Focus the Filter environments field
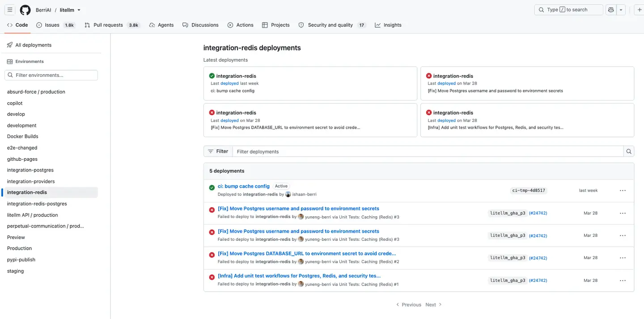This screenshot has height=319, width=644. point(51,75)
